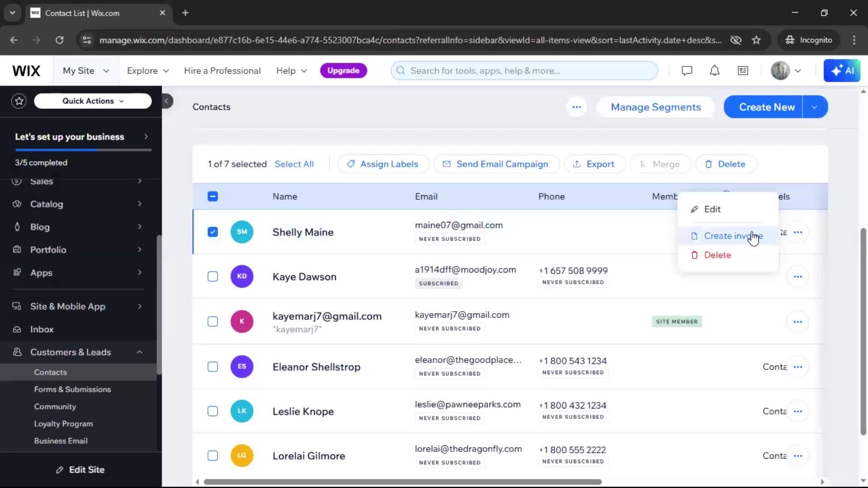This screenshot has width=868, height=488.
Task: Check the Kaye Dawson checkbox
Action: pyautogui.click(x=212, y=277)
